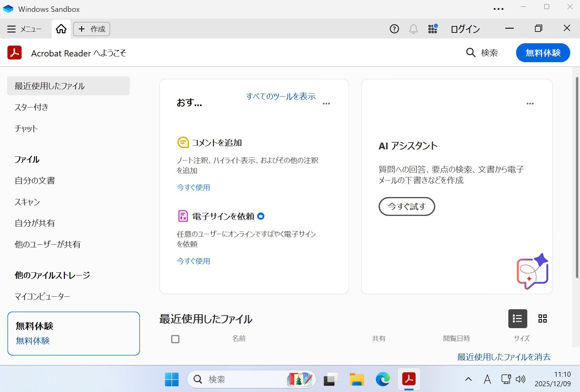Open Microsoft Edge from the taskbar
This screenshot has width=580, height=392.
click(x=382, y=379)
